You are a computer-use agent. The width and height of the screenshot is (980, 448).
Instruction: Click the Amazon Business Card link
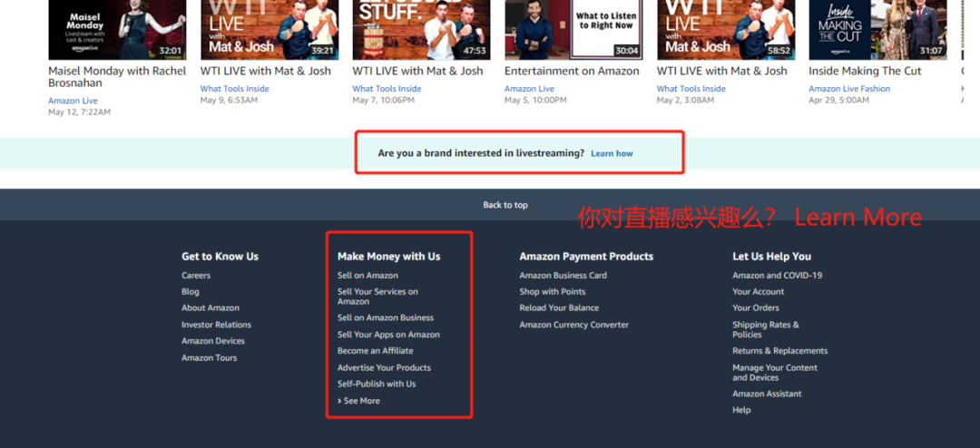(x=563, y=275)
